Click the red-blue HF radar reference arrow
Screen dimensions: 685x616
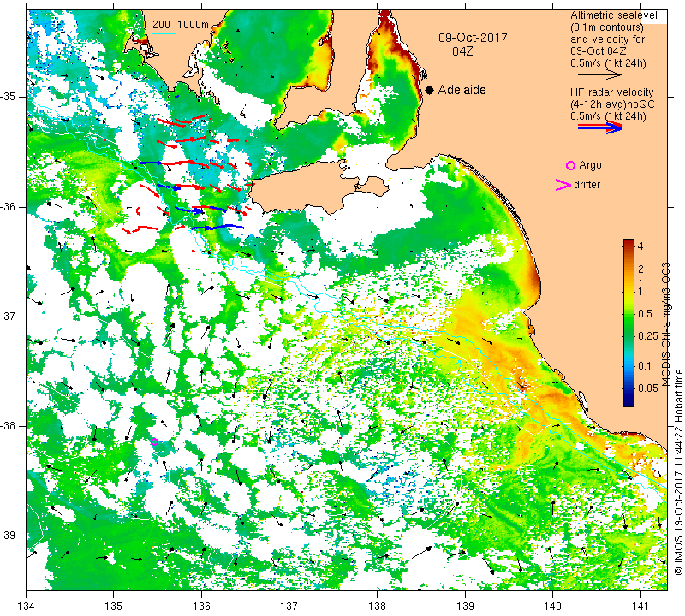[599, 127]
